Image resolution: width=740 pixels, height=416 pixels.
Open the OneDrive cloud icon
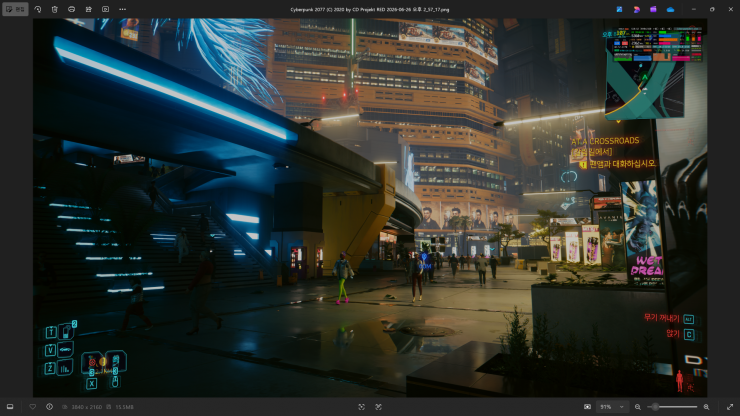[670, 9]
